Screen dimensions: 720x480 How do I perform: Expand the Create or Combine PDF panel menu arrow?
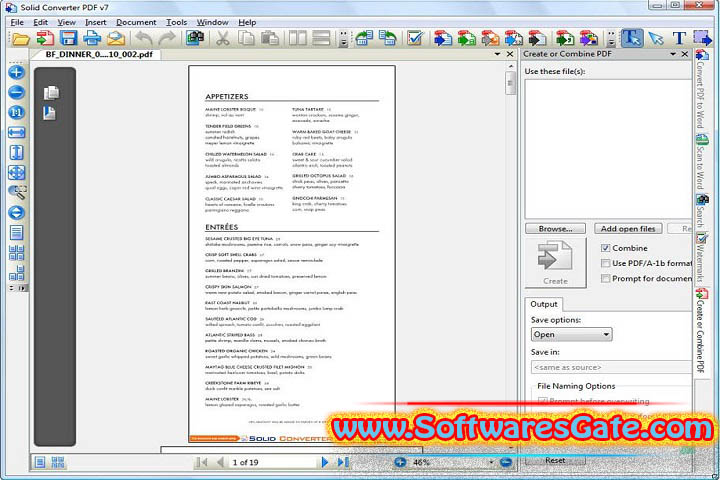[x=673, y=54]
